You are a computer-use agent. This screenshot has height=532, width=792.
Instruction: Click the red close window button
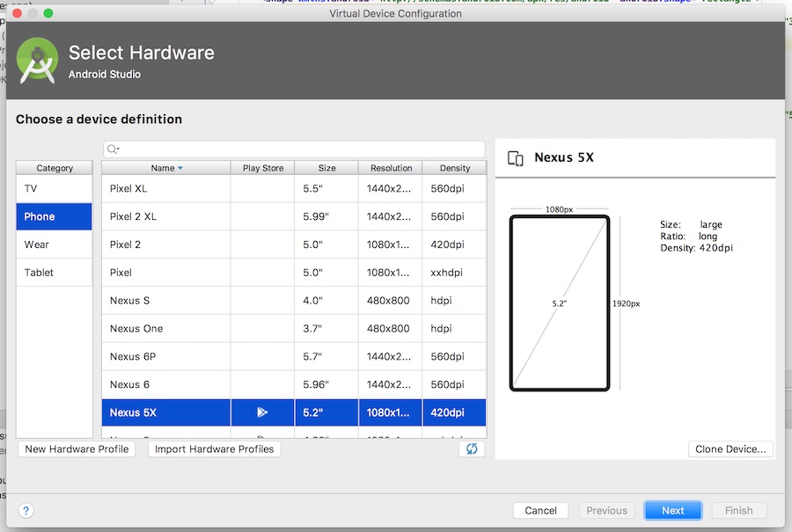[x=17, y=13]
